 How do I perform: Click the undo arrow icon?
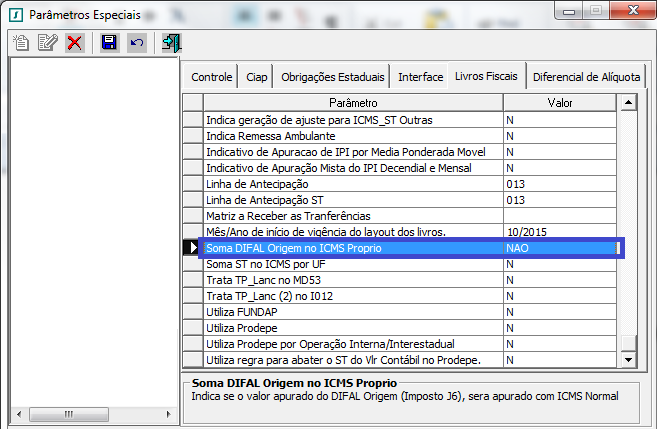coord(136,42)
